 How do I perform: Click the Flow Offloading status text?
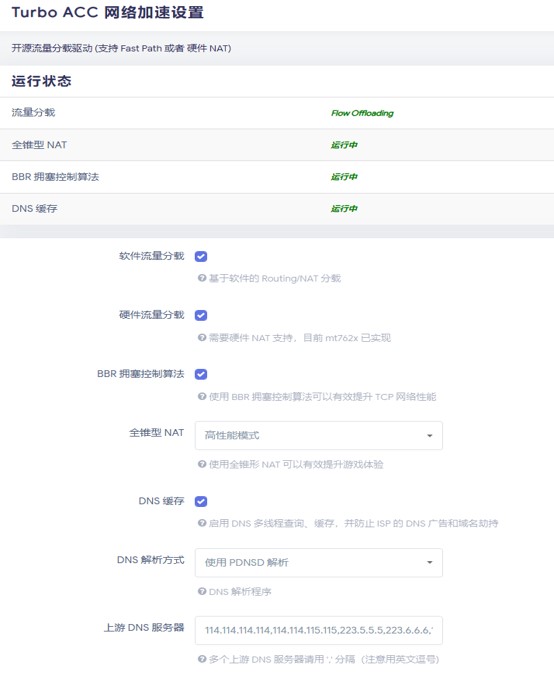(x=362, y=113)
